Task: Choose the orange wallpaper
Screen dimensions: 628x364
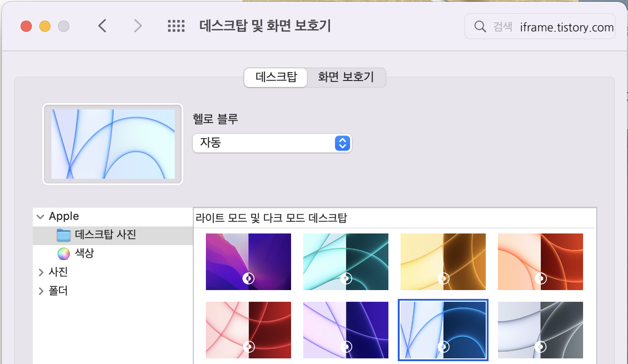Action: click(x=540, y=262)
